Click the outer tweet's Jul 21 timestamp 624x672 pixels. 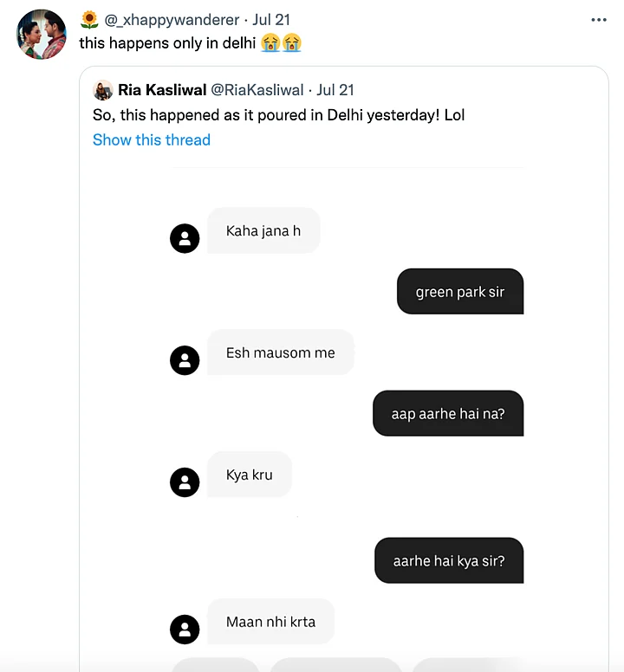tap(271, 20)
